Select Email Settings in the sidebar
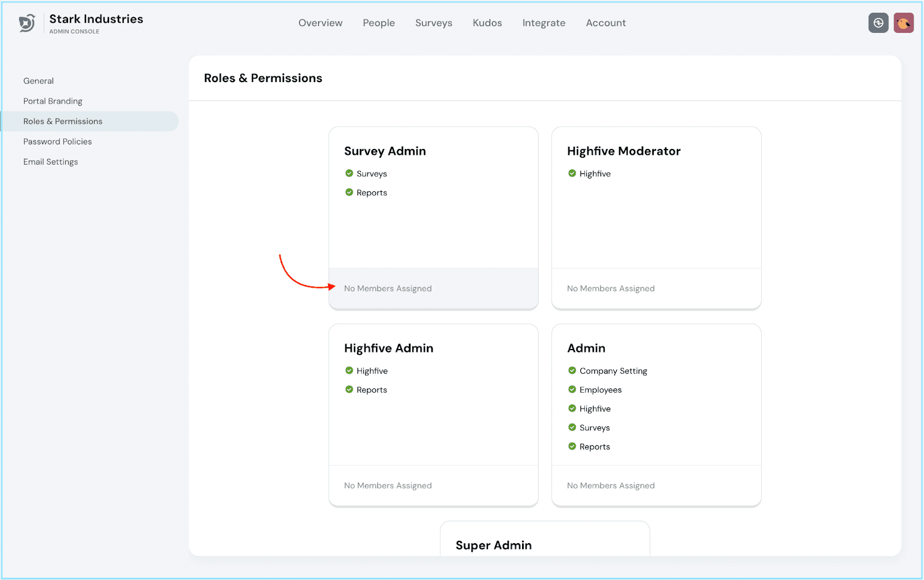924x580 pixels. (x=50, y=162)
